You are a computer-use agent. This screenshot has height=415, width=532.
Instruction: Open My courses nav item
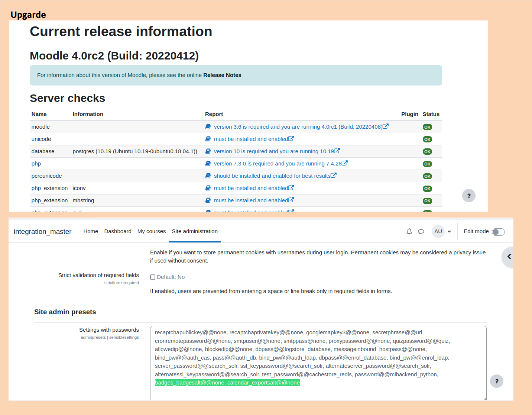[x=152, y=231]
